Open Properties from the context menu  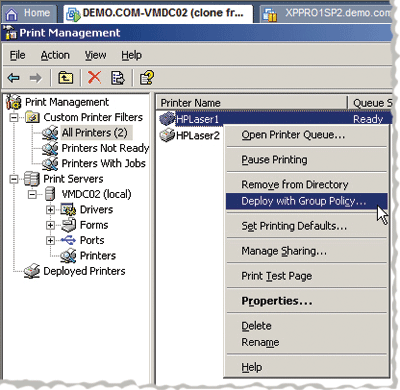(307, 301)
